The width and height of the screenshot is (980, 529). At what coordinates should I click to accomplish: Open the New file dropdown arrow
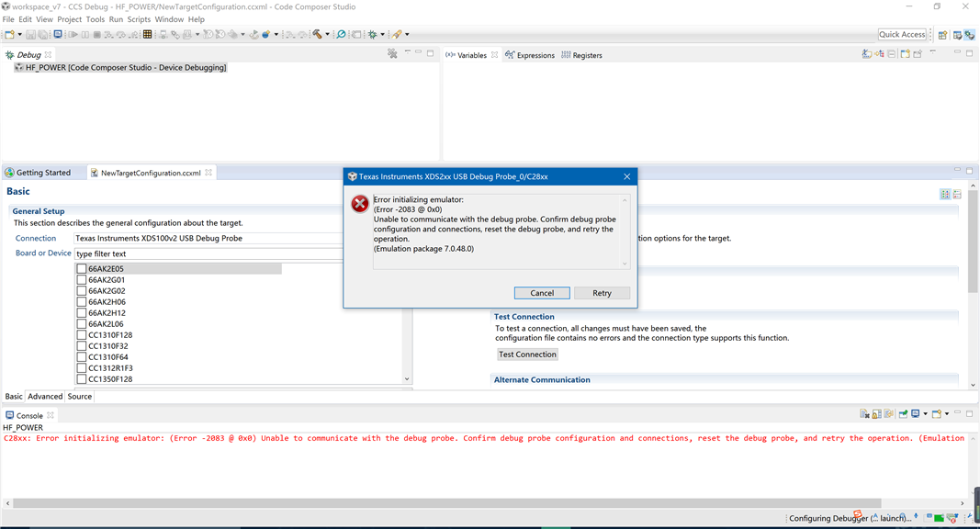(20, 34)
